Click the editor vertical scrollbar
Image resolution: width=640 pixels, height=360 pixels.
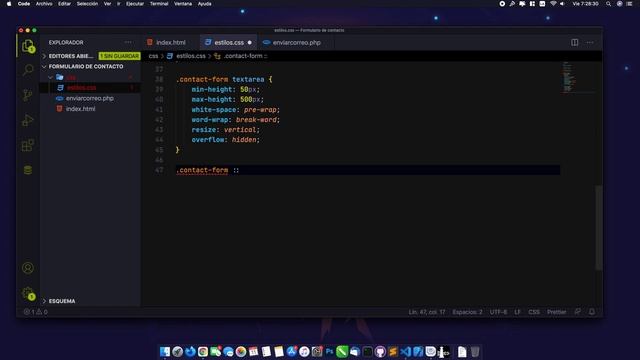(599, 227)
